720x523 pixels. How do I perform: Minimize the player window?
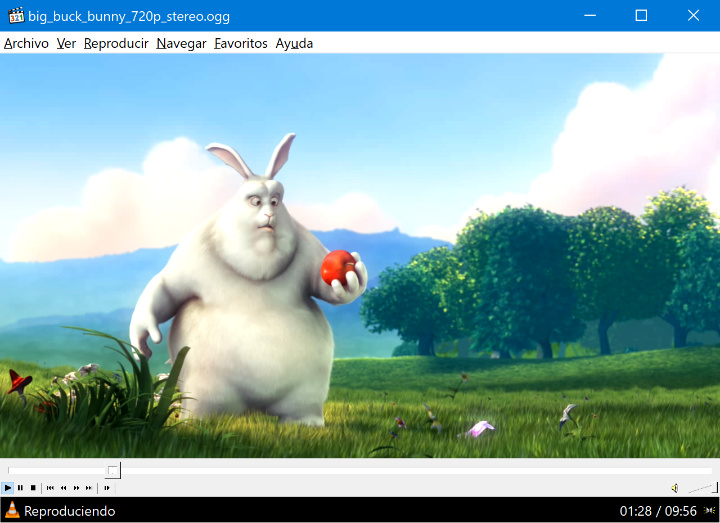point(590,16)
